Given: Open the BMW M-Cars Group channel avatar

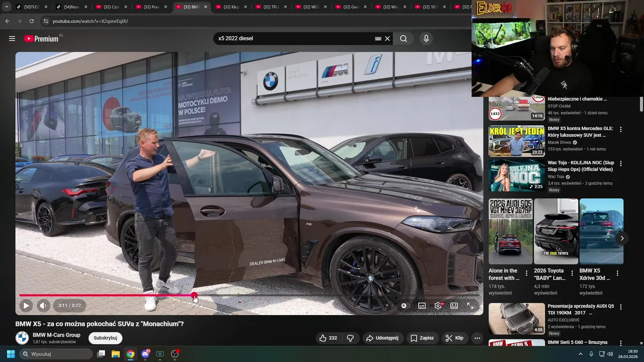Looking at the screenshot, I should [22, 338].
